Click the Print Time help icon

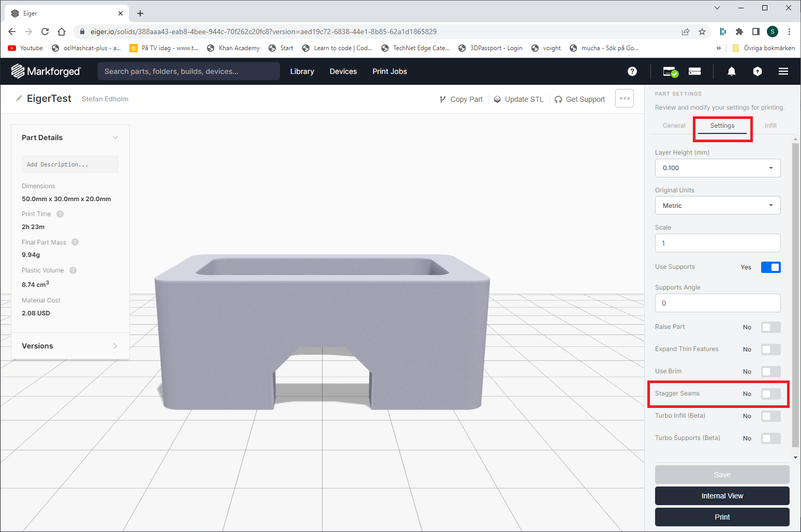tap(60, 214)
